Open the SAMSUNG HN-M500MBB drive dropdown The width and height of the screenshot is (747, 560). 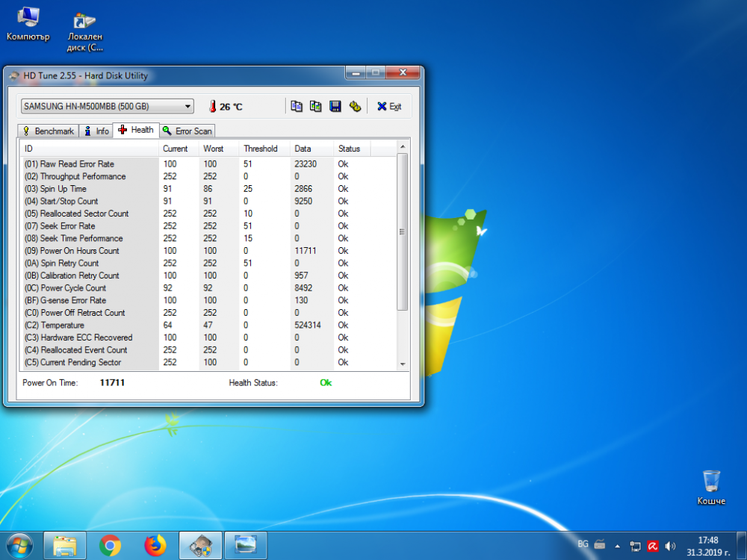[107, 106]
